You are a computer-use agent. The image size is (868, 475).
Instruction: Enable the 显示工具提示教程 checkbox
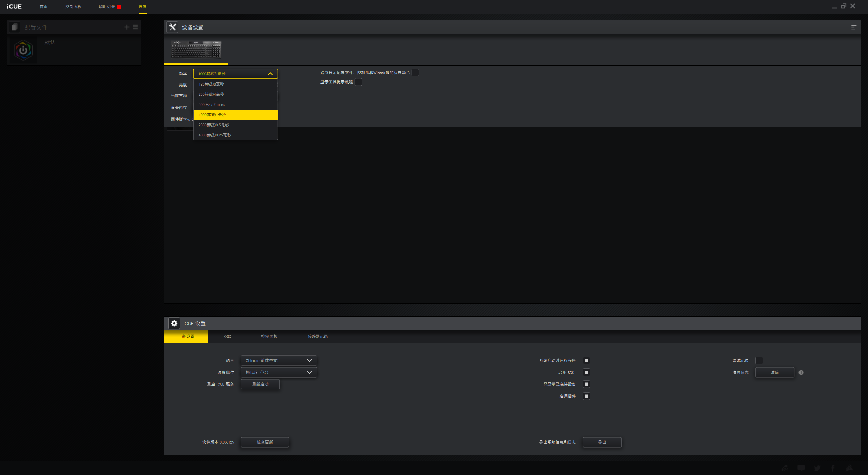[x=358, y=82]
